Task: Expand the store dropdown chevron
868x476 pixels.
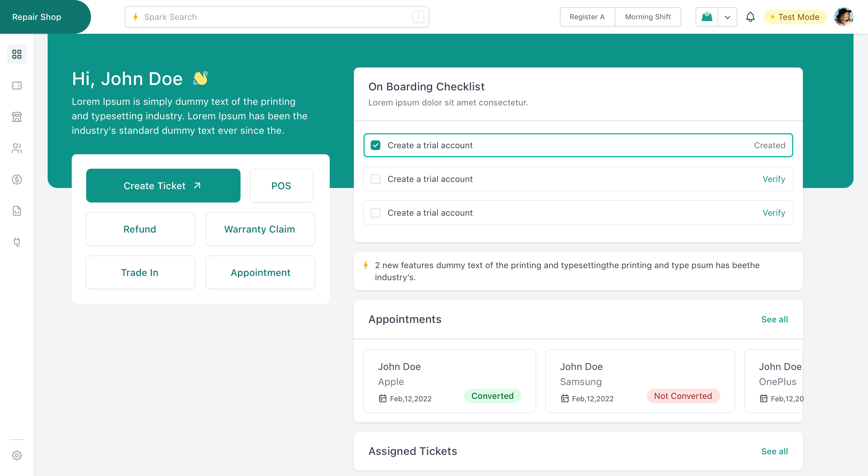Action: 728,17
